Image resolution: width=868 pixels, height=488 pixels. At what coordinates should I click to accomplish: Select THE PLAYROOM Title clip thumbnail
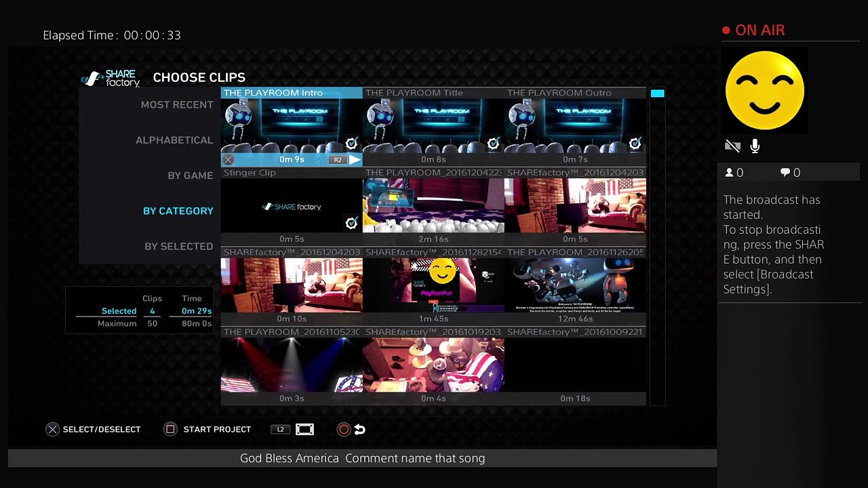433,126
